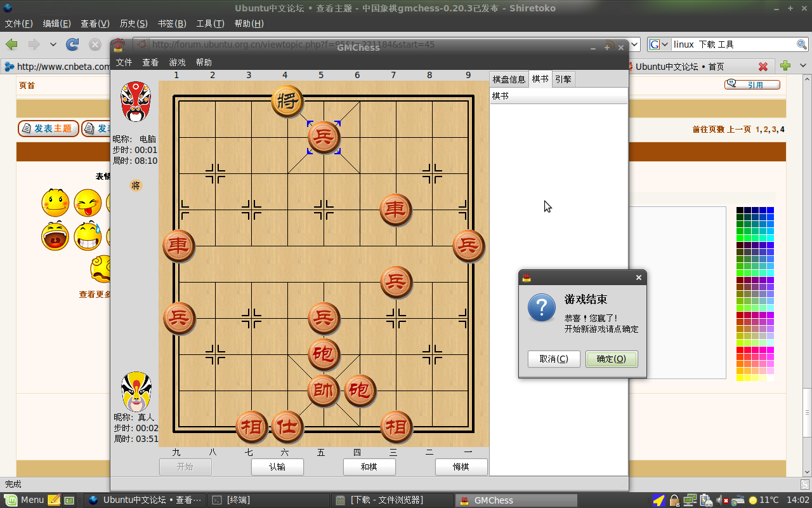Select the black 將 general piece
The width and height of the screenshot is (812, 508).
coord(287,101)
